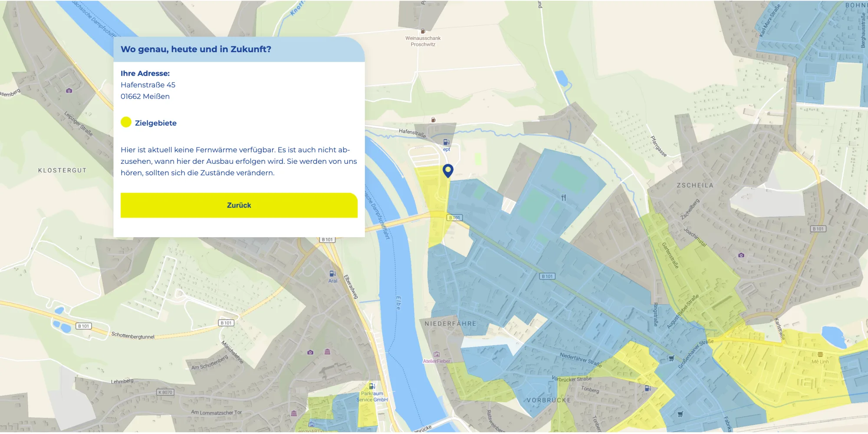
Task: Click the 'Hier ist aktuell keine Fernwärme' message
Action: (x=239, y=161)
